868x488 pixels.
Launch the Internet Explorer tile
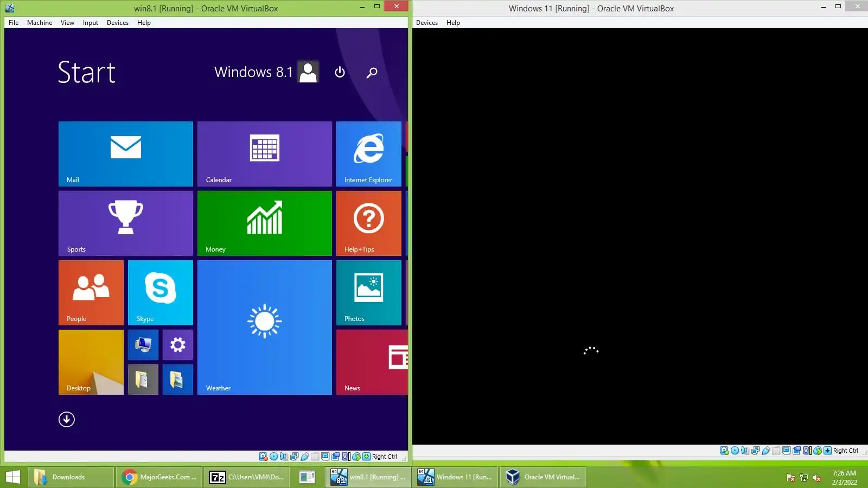tap(369, 154)
